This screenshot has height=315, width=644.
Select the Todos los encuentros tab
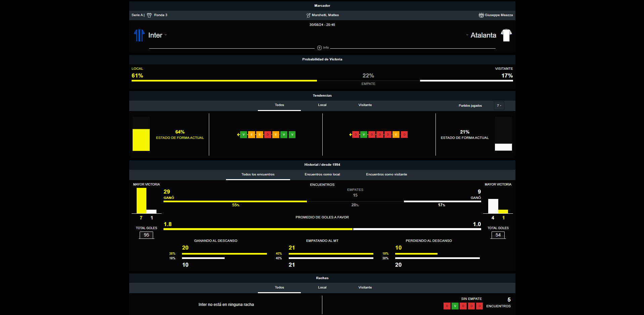pyautogui.click(x=258, y=174)
